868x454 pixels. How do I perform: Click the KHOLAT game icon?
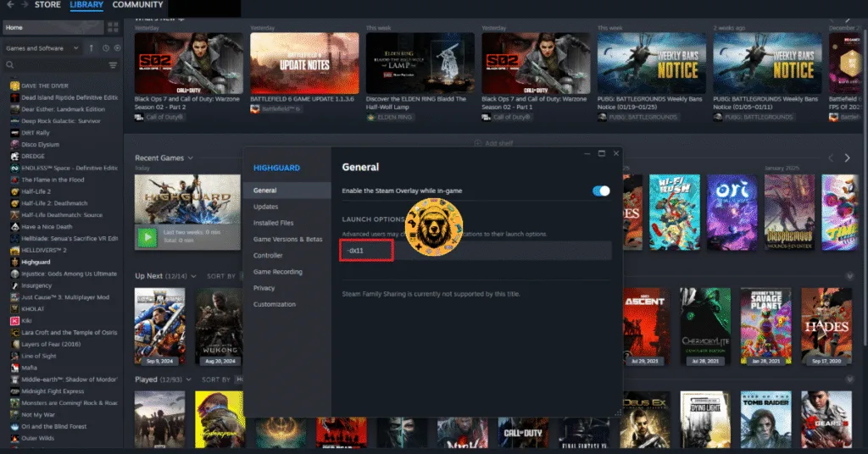[x=15, y=308]
